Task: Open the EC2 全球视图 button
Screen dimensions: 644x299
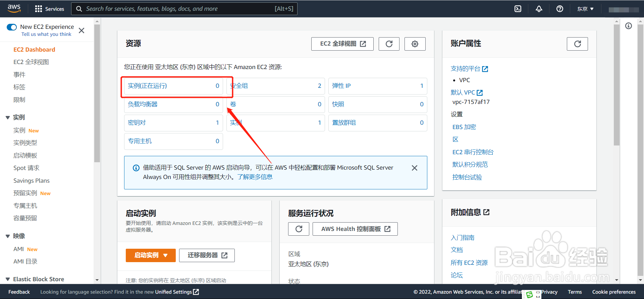Action: [x=342, y=44]
